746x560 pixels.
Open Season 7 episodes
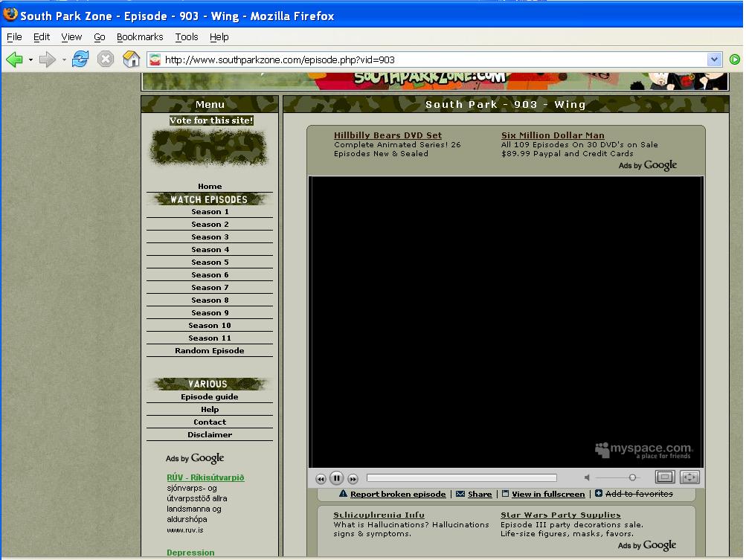210,287
